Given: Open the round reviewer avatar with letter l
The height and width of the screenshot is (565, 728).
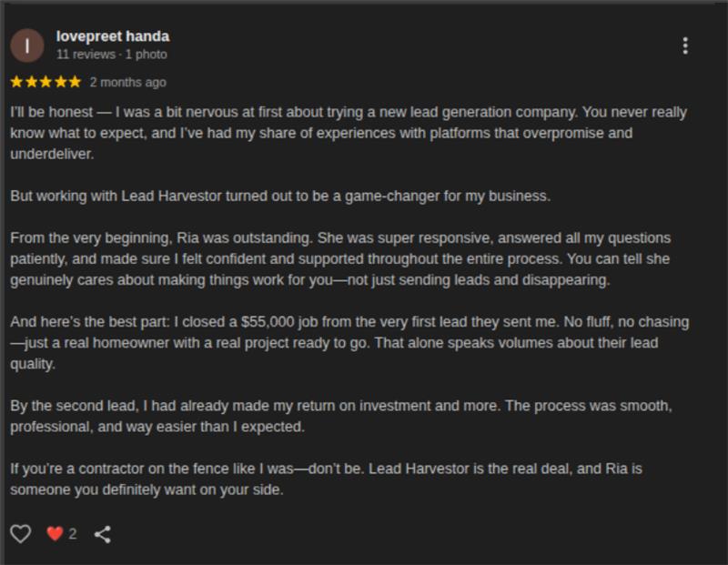Looking at the screenshot, I should click(27, 45).
